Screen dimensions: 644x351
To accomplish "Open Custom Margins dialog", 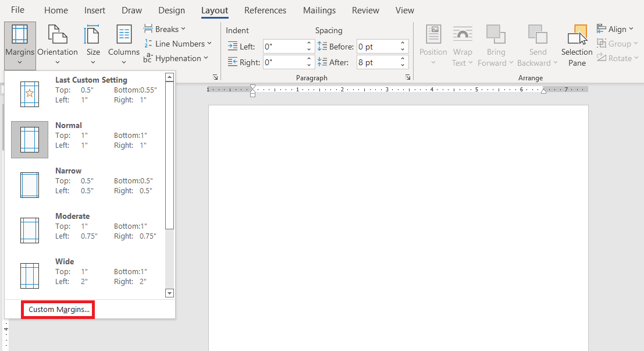I will pos(58,310).
